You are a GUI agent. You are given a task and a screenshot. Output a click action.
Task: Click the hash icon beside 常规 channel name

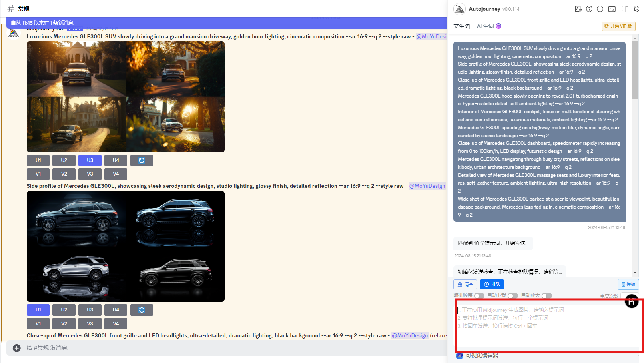11,9
